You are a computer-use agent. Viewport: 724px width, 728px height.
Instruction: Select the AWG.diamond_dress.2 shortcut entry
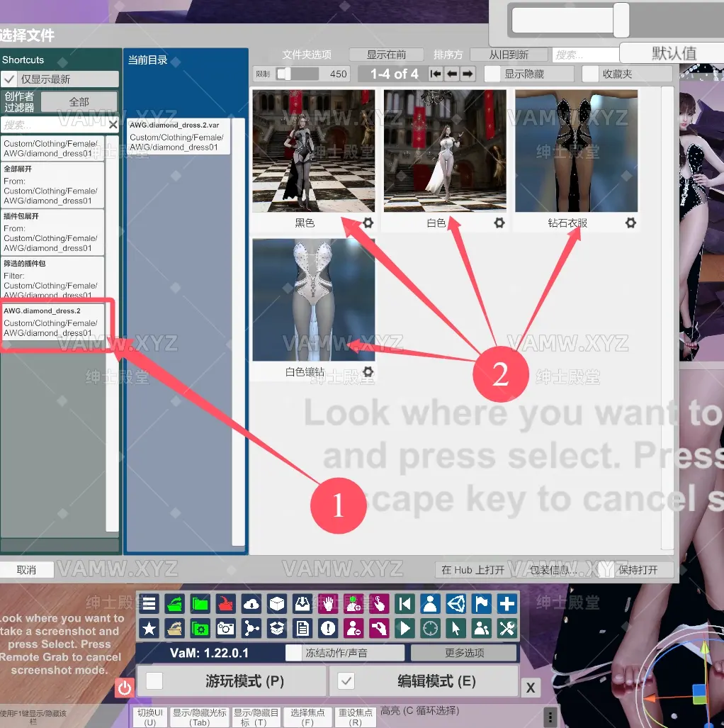[52, 321]
